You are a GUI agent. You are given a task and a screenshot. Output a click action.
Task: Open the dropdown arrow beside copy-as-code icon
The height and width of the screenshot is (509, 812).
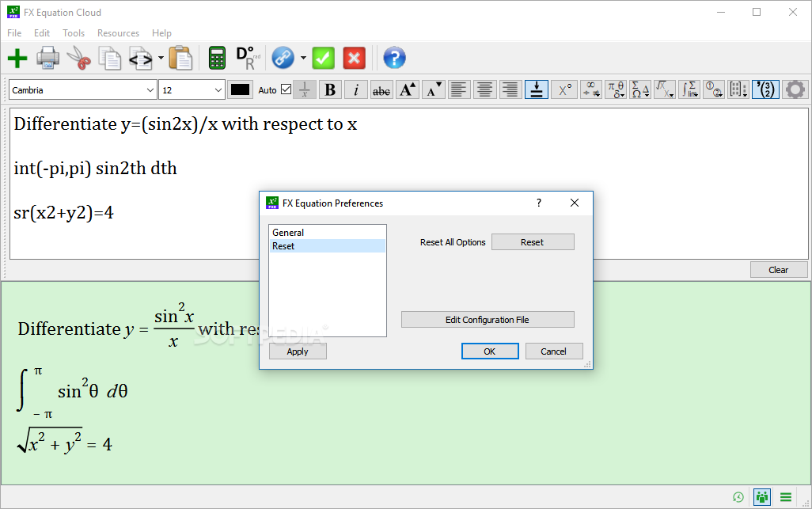pyautogui.click(x=161, y=58)
